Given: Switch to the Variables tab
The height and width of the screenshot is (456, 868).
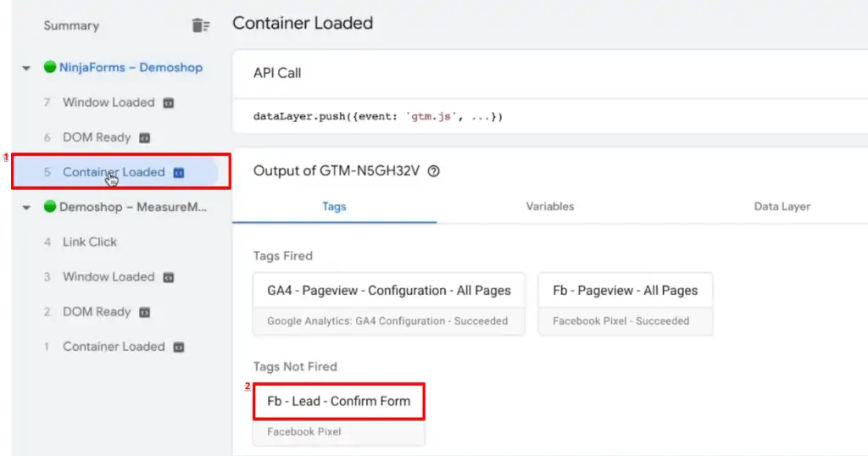Looking at the screenshot, I should [549, 207].
